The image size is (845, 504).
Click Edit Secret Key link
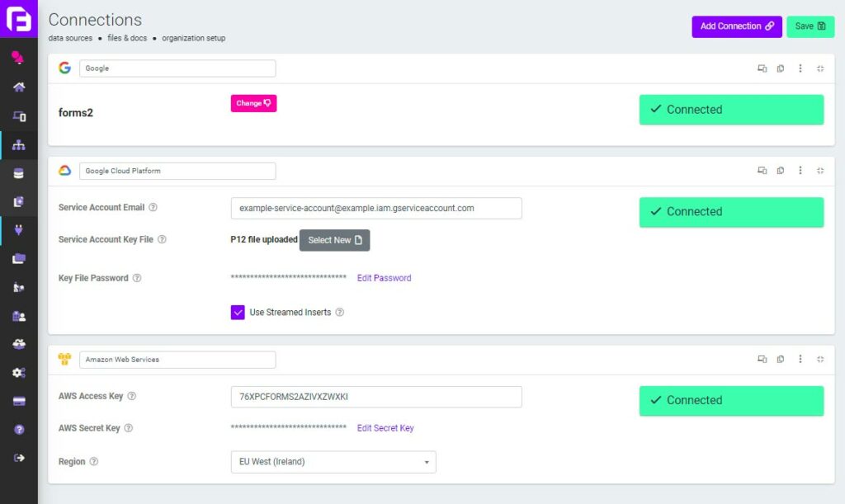(x=385, y=428)
